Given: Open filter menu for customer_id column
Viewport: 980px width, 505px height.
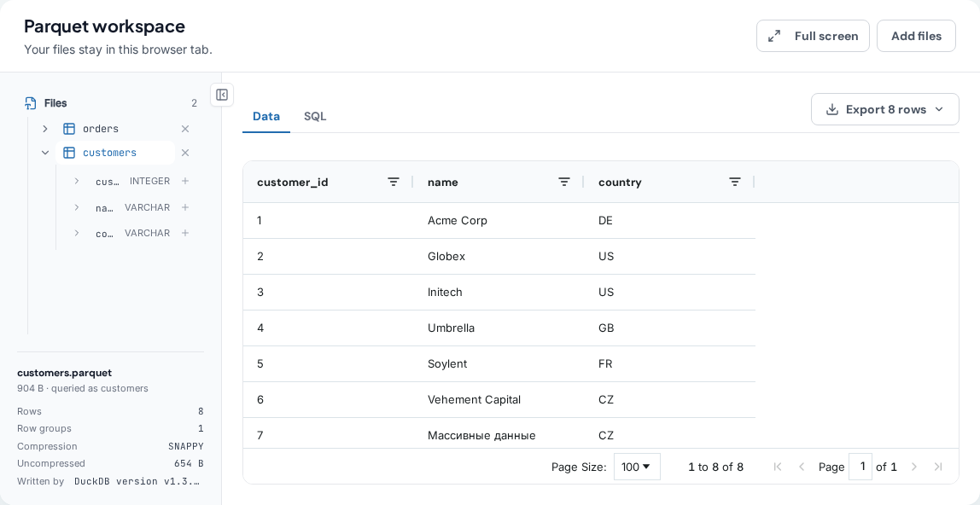Looking at the screenshot, I should point(394,182).
